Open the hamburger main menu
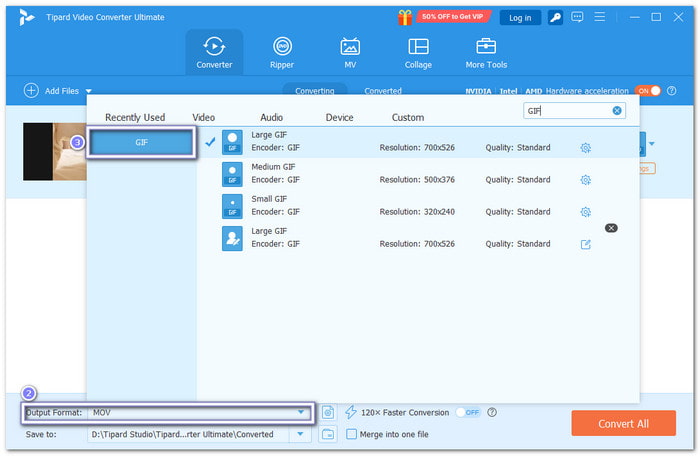Screen dimensions: 700x456 (x=600, y=17)
